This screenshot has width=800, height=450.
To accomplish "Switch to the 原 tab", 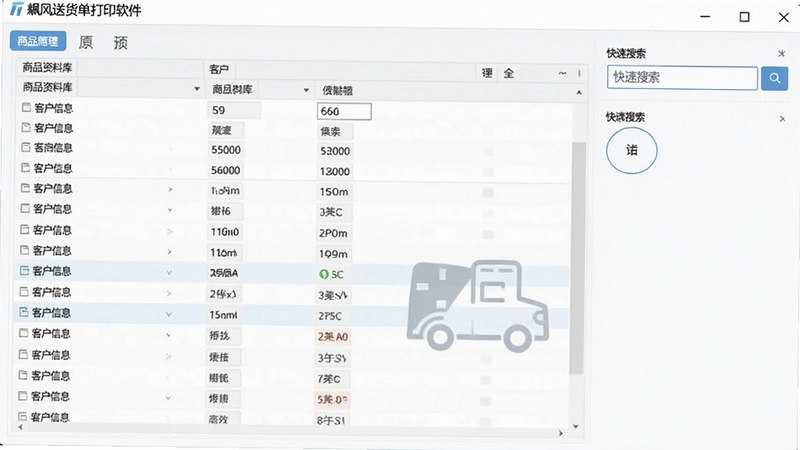I will pyautogui.click(x=86, y=42).
